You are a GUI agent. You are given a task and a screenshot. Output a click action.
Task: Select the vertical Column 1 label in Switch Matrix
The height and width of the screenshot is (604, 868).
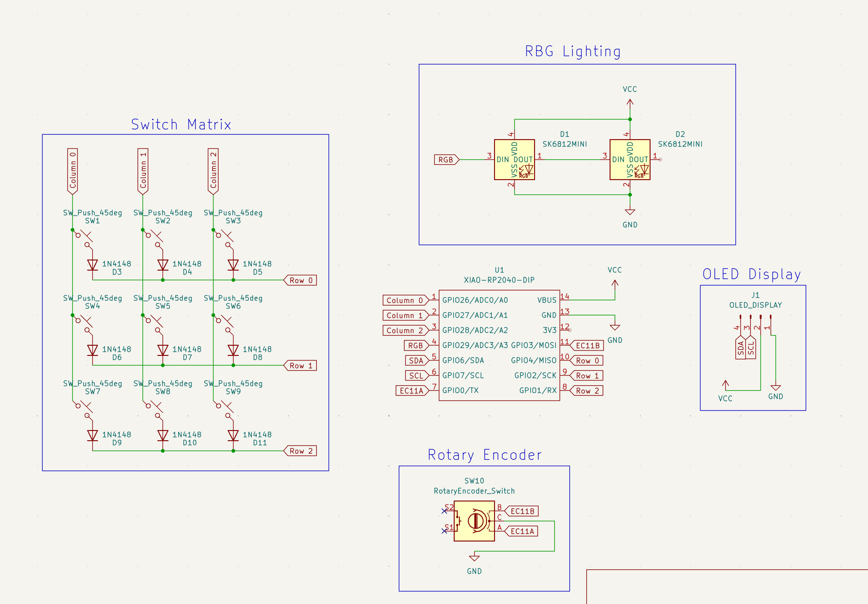tap(143, 171)
